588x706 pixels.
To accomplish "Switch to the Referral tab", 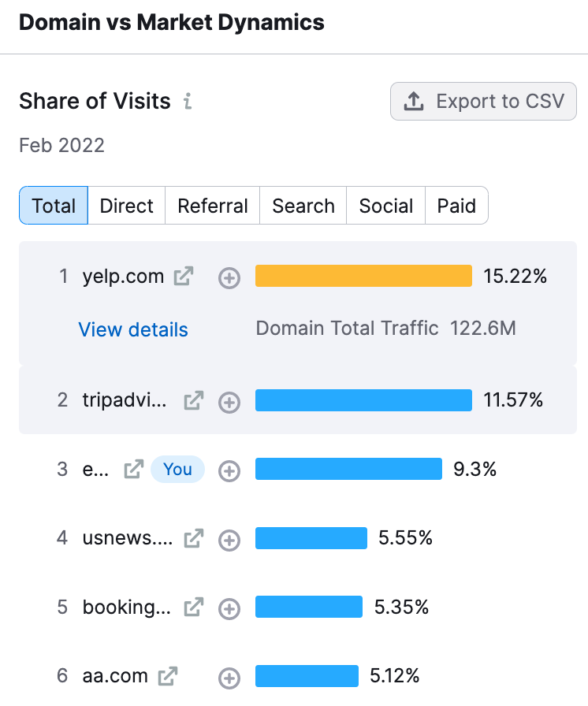I will (x=213, y=206).
